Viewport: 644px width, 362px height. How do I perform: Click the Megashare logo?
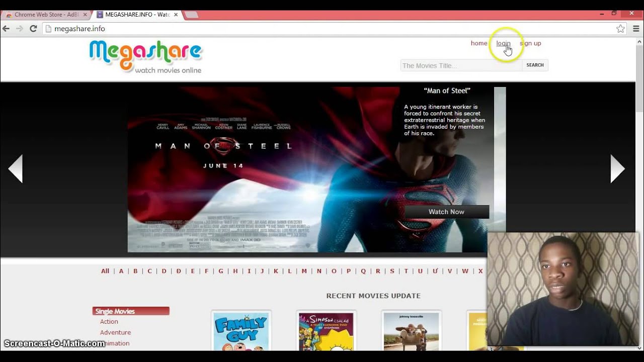click(x=146, y=56)
